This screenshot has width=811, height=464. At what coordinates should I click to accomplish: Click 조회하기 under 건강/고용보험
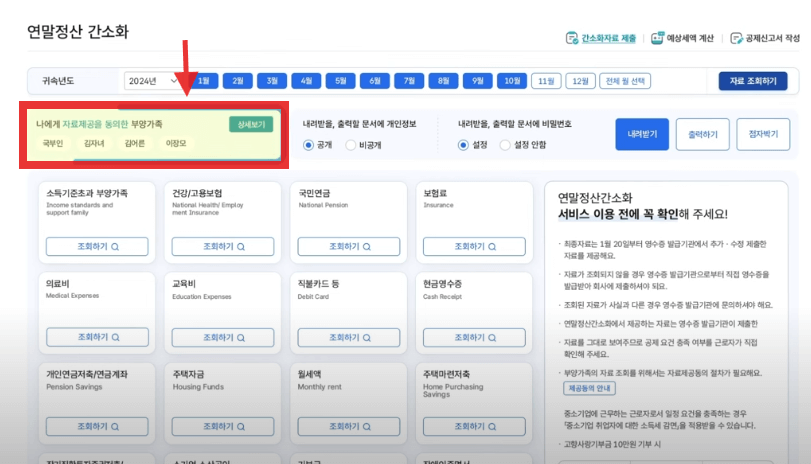click(223, 247)
